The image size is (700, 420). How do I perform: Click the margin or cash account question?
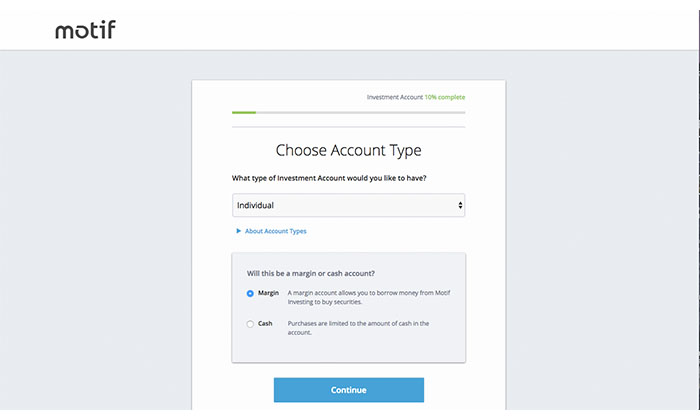click(311, 273)
